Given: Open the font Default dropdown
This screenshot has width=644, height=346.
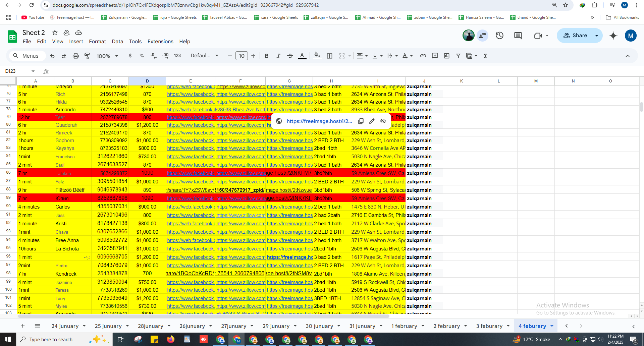Looking at the screenshot, I should pos(205,56).
